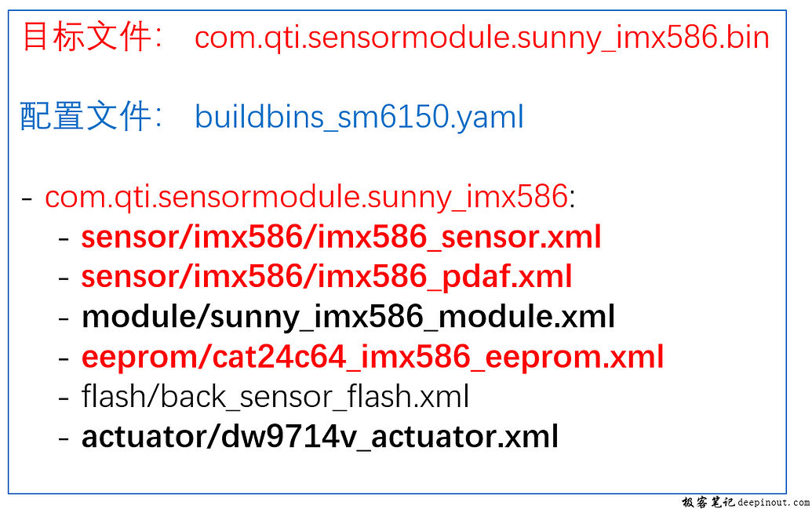Click the dash before com.qti.sensormodule.sunny_imx586:
The image size is (812, 509).
(x=27, y=198)
